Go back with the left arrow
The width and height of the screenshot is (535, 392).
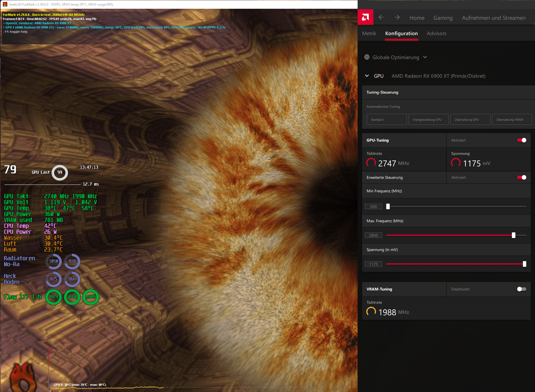(381, 17)
